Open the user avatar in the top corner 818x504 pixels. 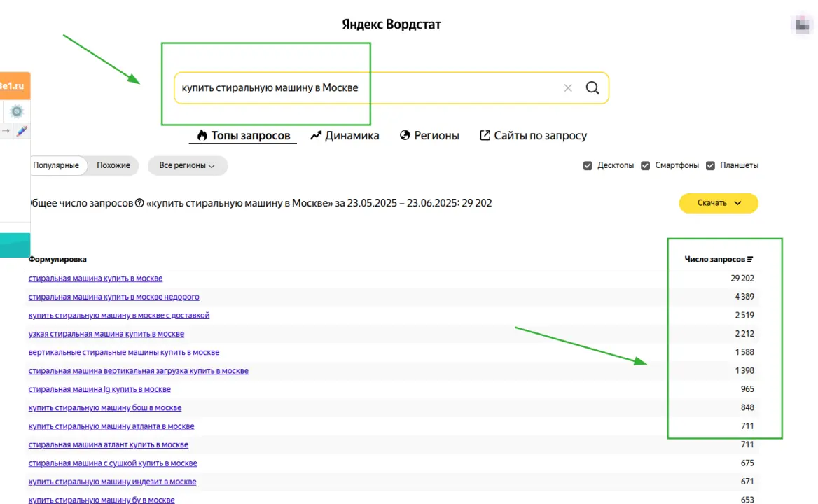point(803,24)
